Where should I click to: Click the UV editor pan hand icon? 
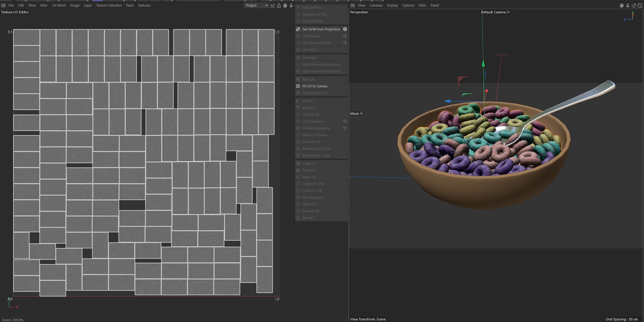[x=285, y=5]
